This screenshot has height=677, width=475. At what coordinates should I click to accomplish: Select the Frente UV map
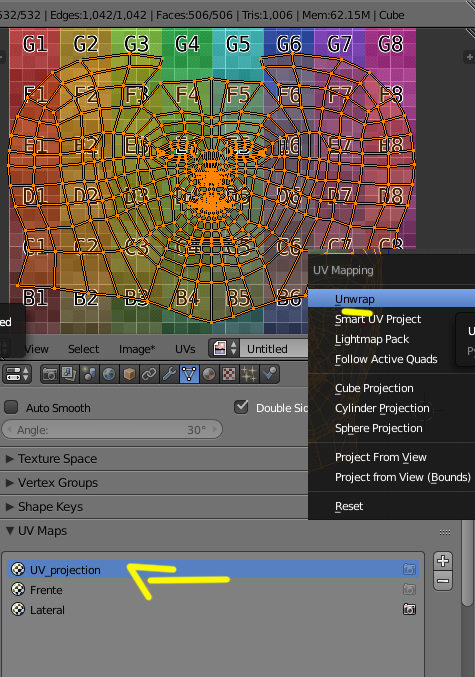pyautogui.click(x=213, y=590)
